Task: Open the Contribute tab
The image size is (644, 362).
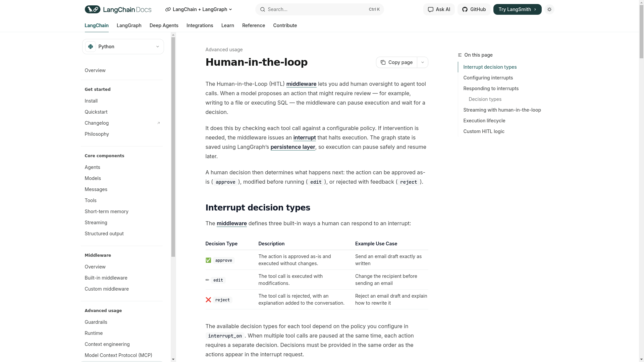Action: pyautogui.click(x=285, y=25)
